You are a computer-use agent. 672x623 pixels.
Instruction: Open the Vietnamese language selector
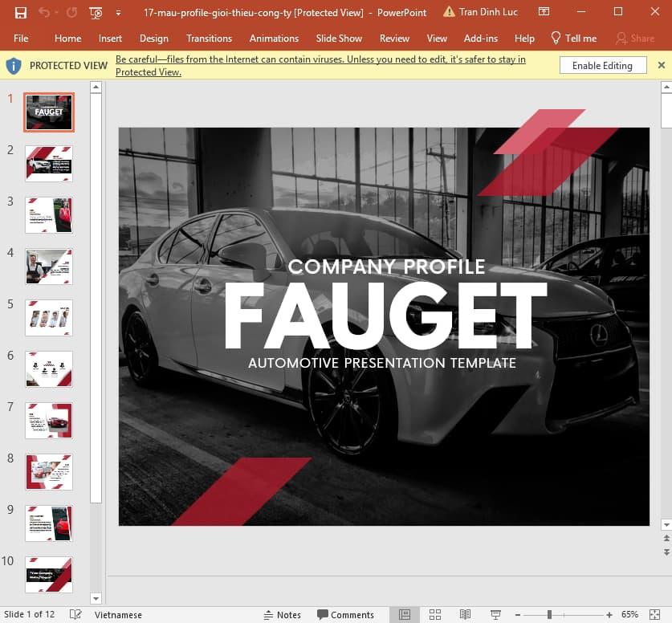[x=119, y=614]
